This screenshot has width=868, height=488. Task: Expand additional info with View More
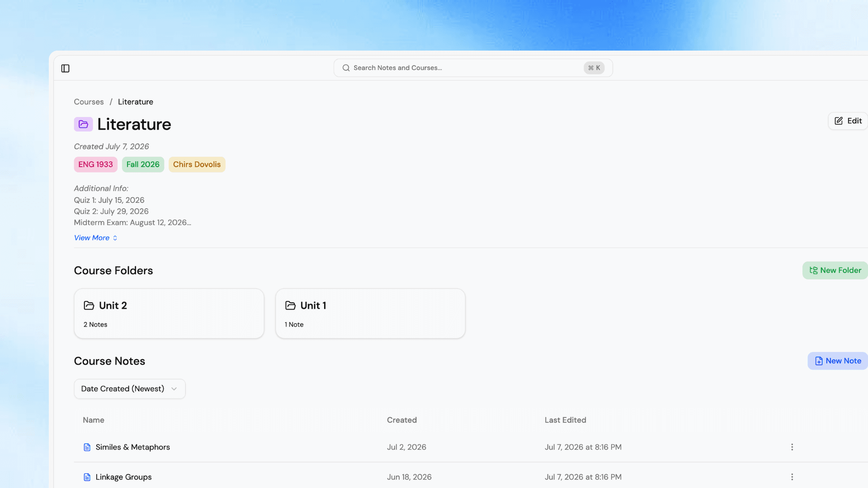[x=96, y=238]
